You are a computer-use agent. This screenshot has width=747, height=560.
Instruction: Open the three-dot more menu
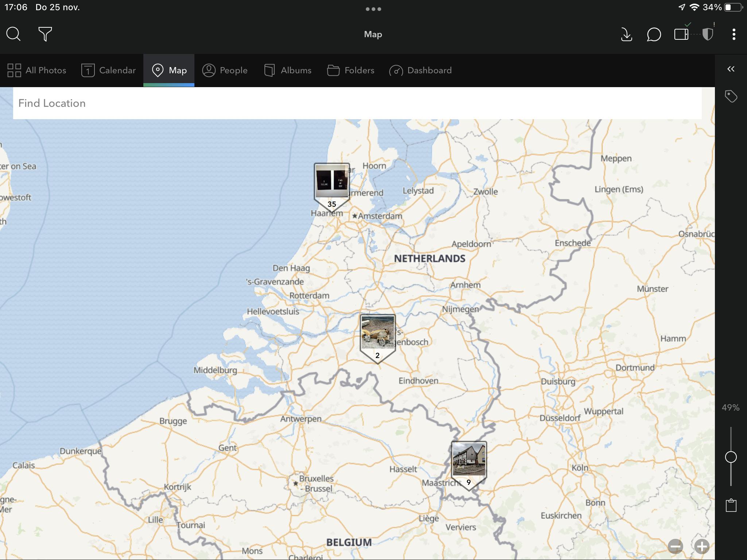734,35
